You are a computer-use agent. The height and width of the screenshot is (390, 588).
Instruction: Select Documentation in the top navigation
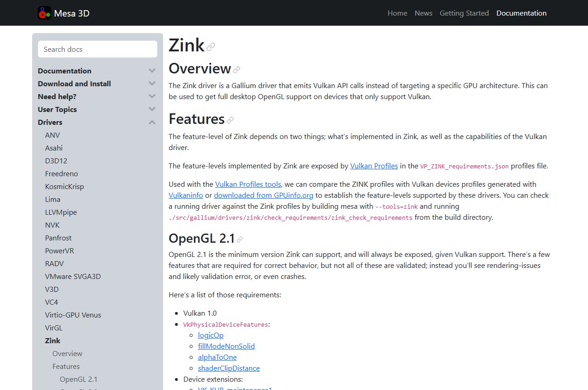coord(521,13)
